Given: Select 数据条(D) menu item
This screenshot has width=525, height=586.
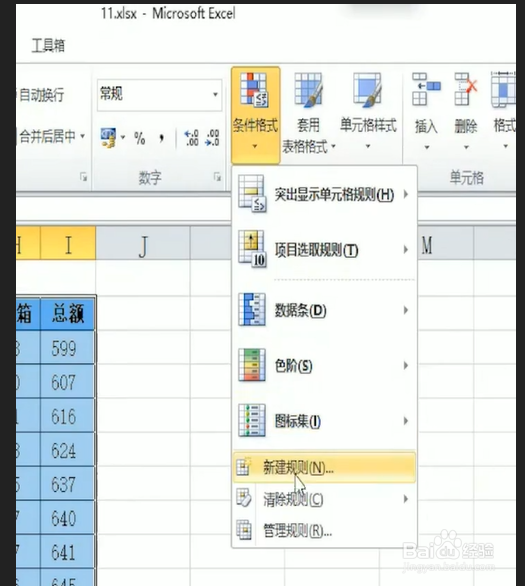Looking at the screenshot, I should (x=324, y=310).
